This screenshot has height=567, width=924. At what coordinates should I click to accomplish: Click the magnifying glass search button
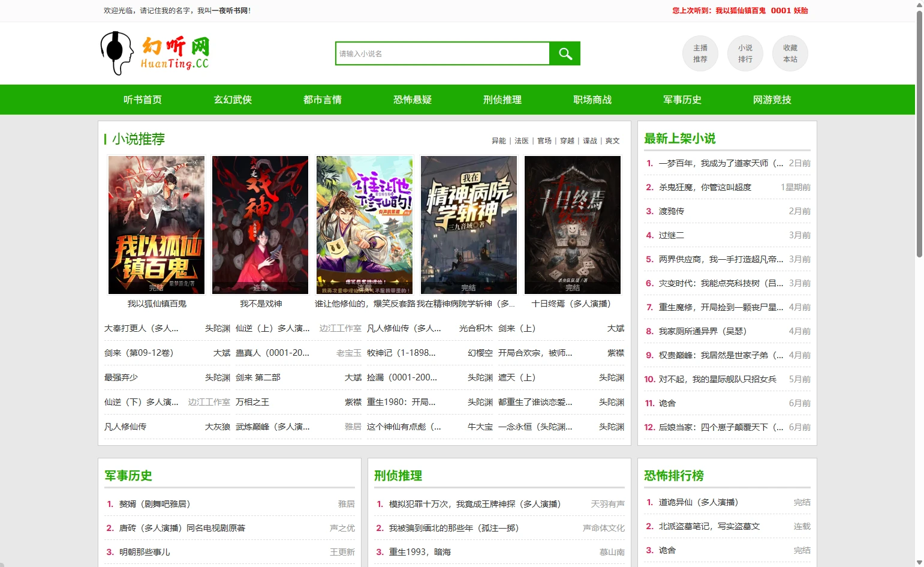click(x=564, y=53)
